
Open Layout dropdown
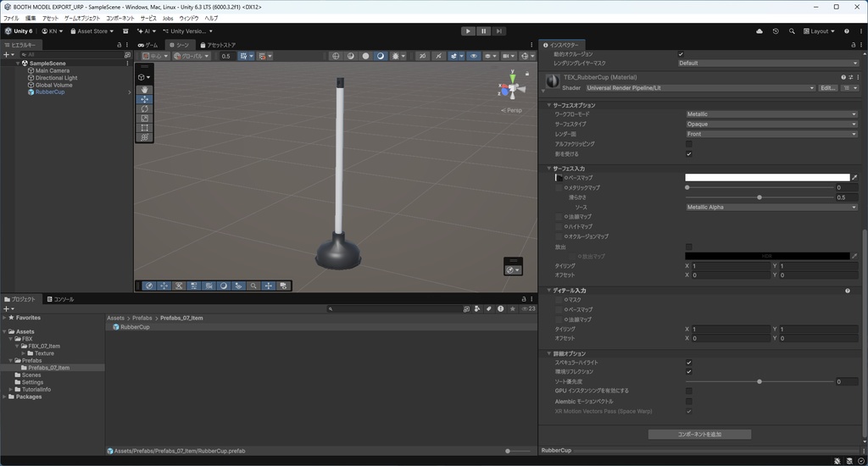(x=820, y=31)
